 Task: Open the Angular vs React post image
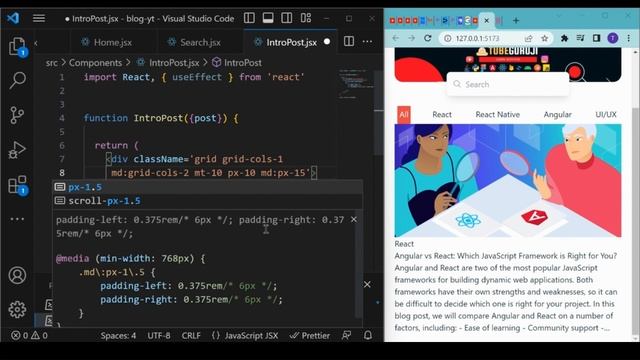pos(508,180)
